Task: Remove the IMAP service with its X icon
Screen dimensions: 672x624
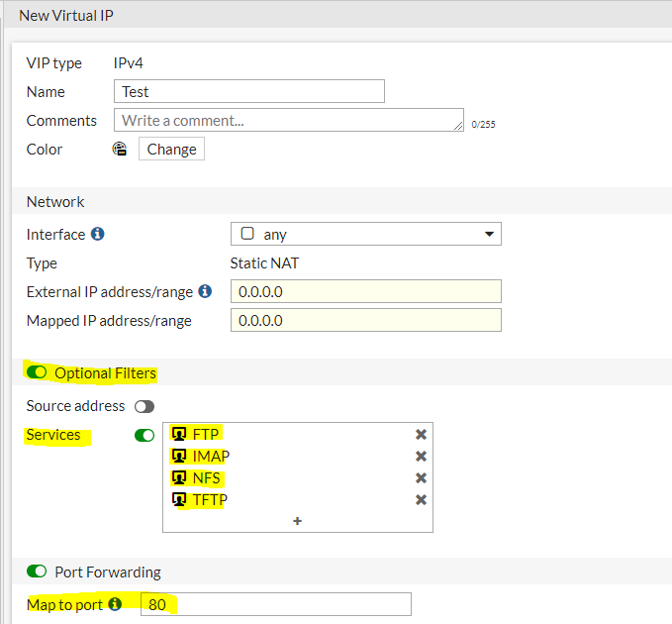Action: click(x=421, y=456)
